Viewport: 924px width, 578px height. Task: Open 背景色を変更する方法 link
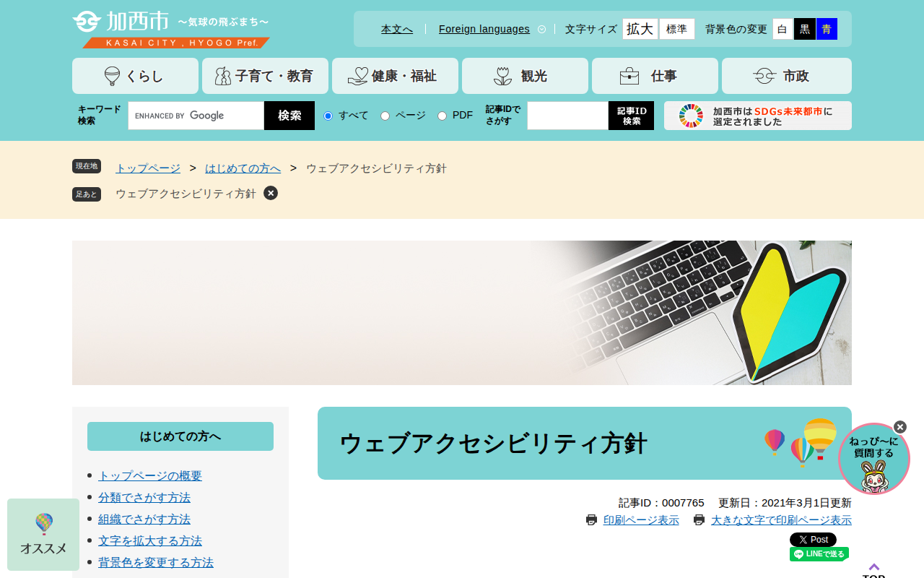pyautogui.click(x=156, y=563)
